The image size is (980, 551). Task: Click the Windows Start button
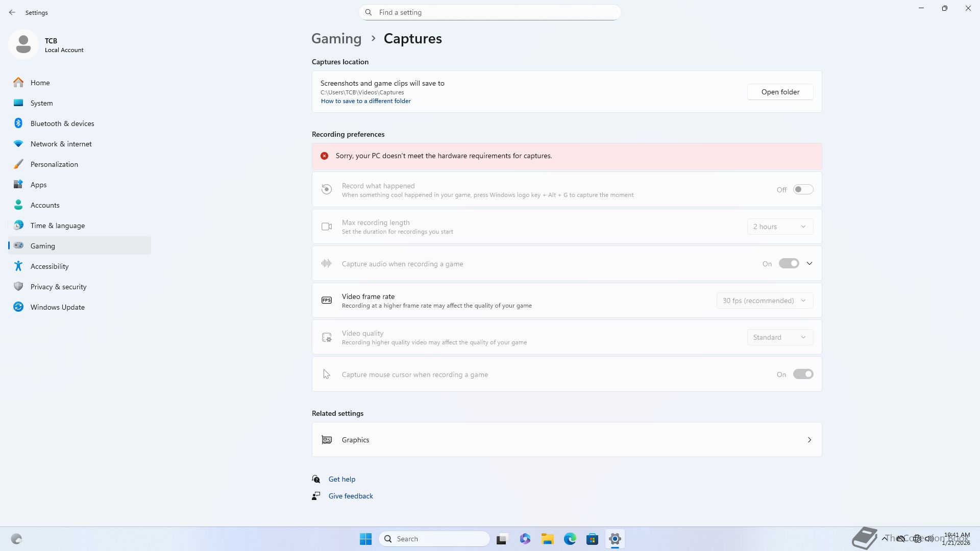pyautogui.click(x=365, y=539)
